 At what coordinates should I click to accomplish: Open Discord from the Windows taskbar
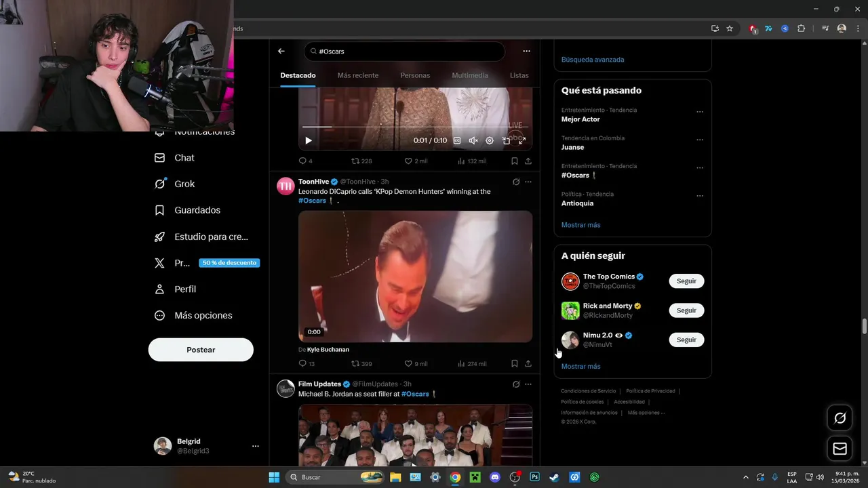(x=495, y=477)
